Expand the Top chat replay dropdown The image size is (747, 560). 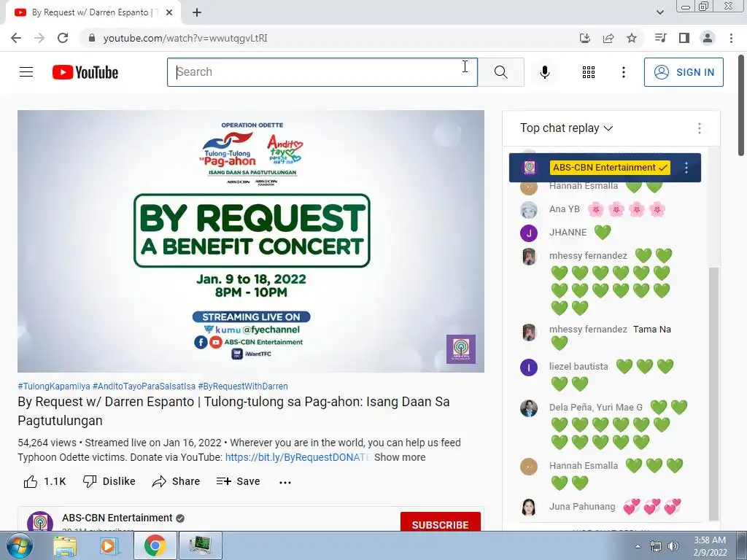(x=566, y=128)
